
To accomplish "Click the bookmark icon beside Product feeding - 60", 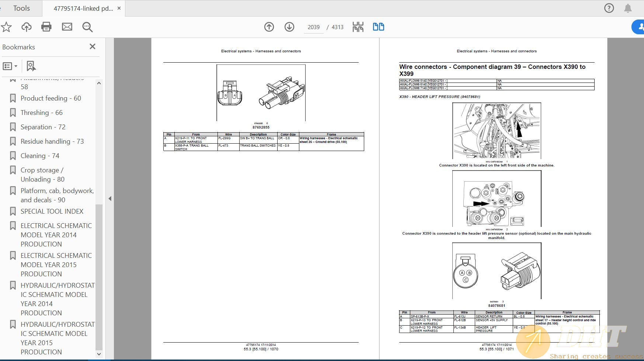I will pos(13,98).
